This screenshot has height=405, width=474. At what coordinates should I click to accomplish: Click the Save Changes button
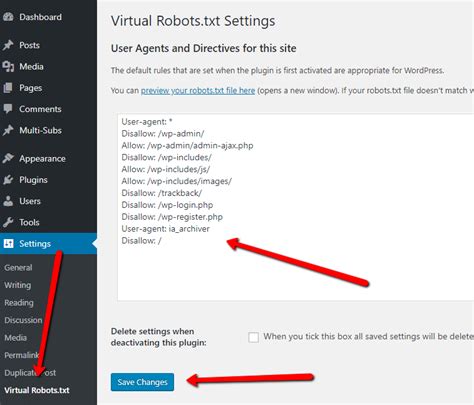pyautogui.click(x=142, y=382)
